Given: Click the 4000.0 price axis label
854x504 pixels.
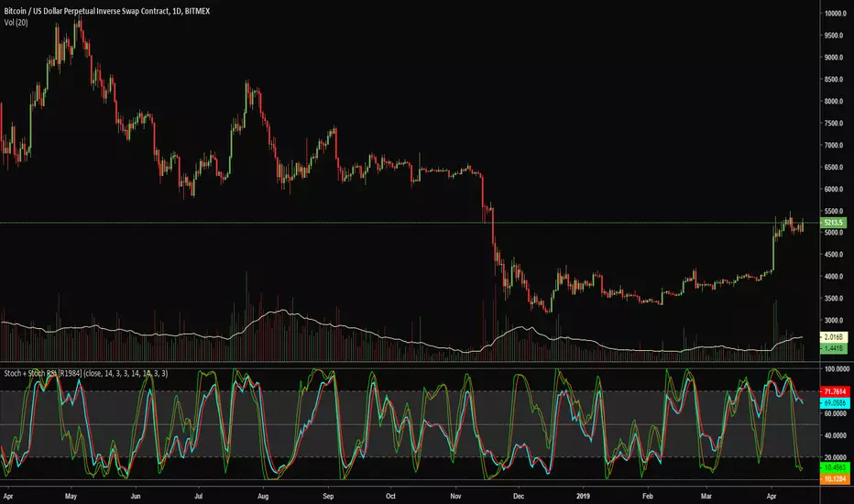Looking at the screenshot, I should pos(834,277).
